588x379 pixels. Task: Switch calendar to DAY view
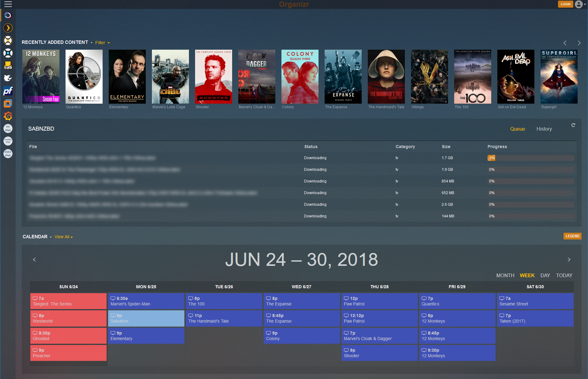coord(545,275)
